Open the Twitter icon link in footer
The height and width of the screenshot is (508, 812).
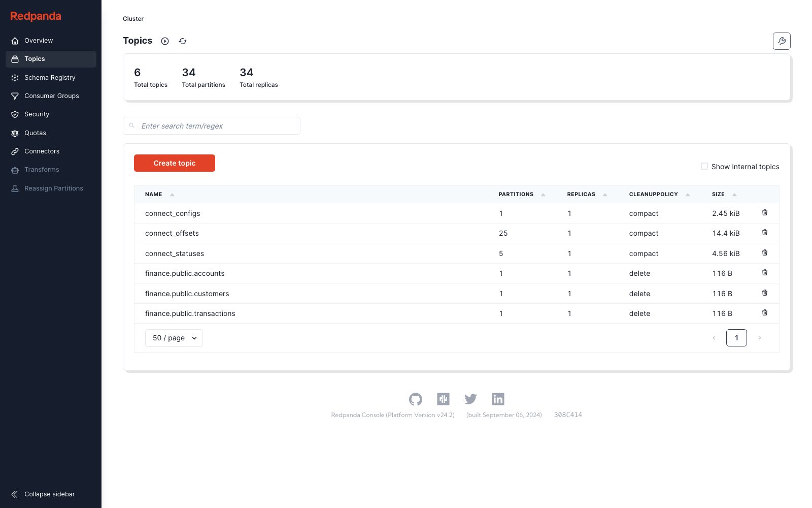470,399
